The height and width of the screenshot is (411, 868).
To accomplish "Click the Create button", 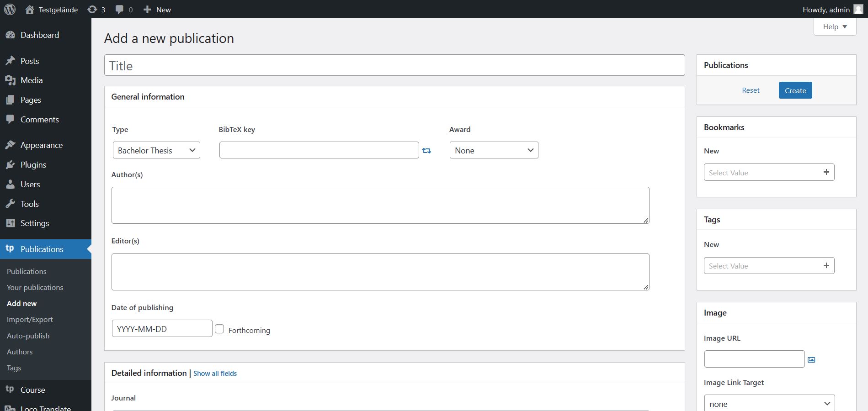I will pyautogui.click(x=795, y=90).
